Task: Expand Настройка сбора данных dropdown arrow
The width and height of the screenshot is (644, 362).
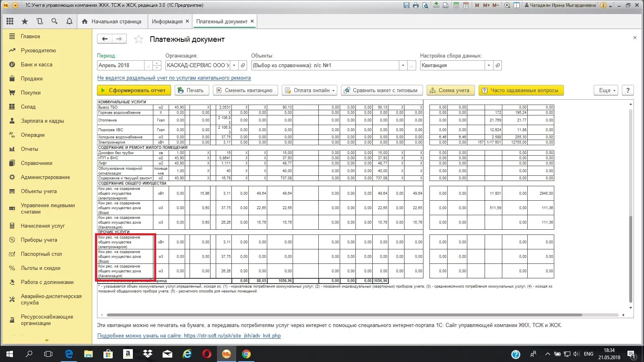Action: coord(489,65)
